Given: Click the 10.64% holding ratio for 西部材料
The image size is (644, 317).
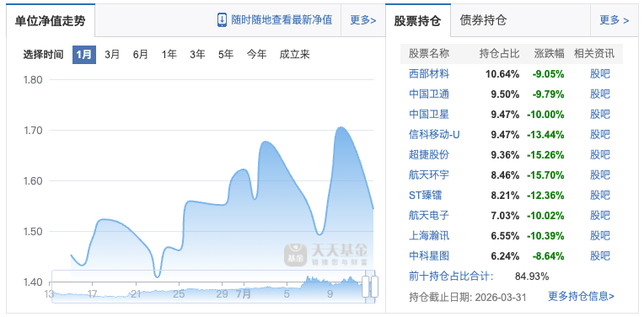Looking at the screenshot, I should pyautogui.click(x=502, y=74).
